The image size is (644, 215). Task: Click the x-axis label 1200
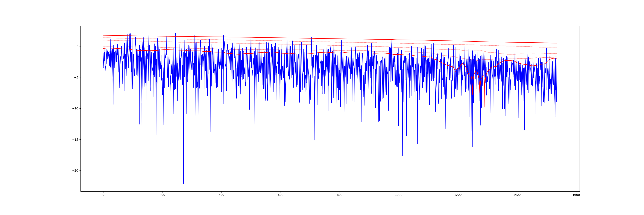tap(458, 195)
